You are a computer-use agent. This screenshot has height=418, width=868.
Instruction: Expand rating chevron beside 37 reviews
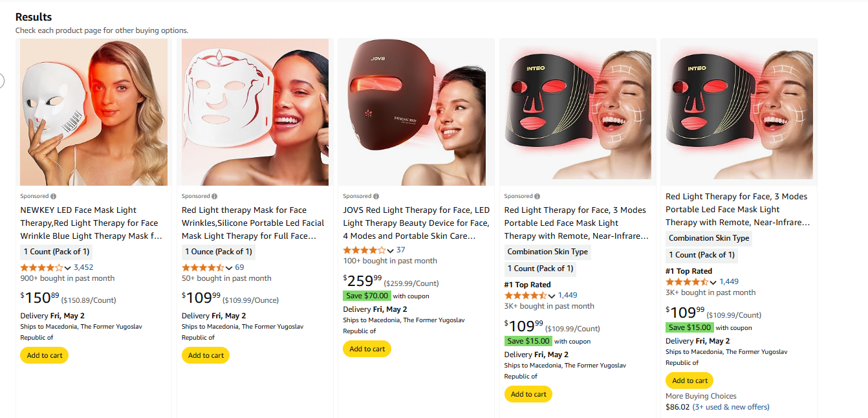pyautogui.click(x=390, y=250)
